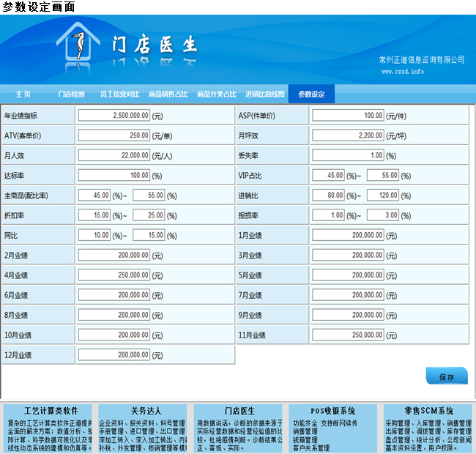Click the 年业绩指标 input field

point(114,116)
